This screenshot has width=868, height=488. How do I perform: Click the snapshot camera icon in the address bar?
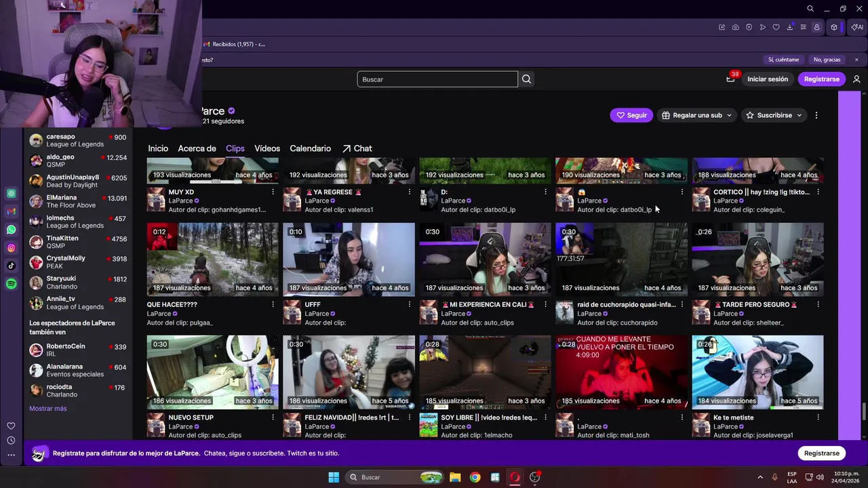tap(735, 27)
